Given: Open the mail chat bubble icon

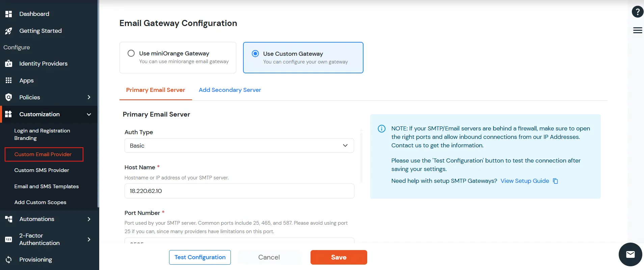Looking at the screenshot, I should click(x=630, y=254).
